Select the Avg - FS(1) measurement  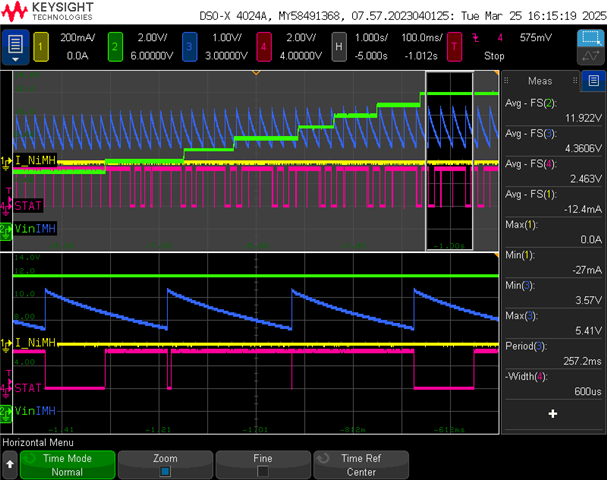click(x=553, y=202)
